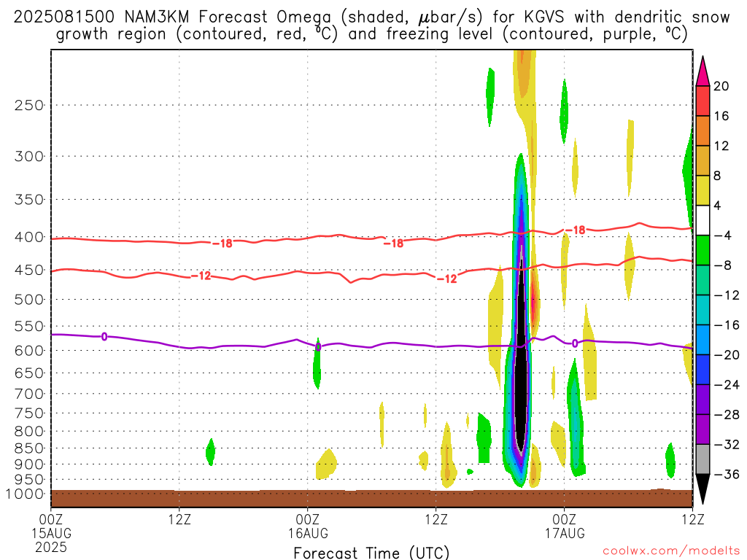
Task: Click the 800 pressure level label
Action: [29, 432]
